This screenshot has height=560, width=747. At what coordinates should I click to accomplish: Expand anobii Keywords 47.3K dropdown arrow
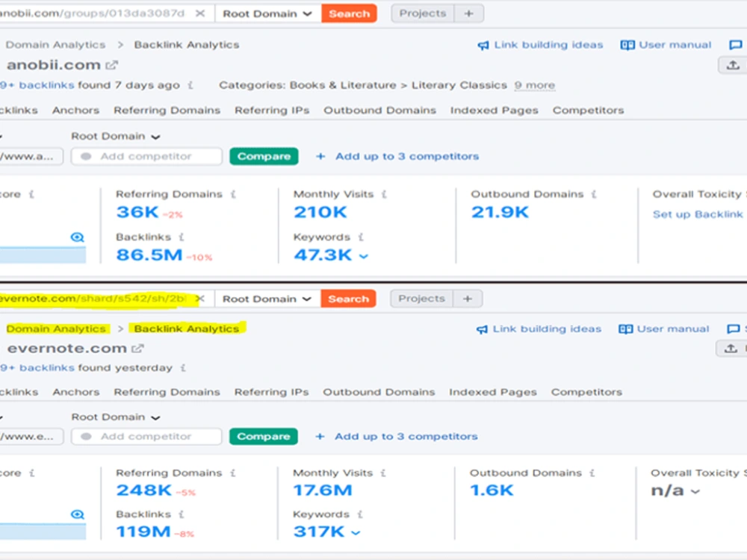click(x=364, y=256)
